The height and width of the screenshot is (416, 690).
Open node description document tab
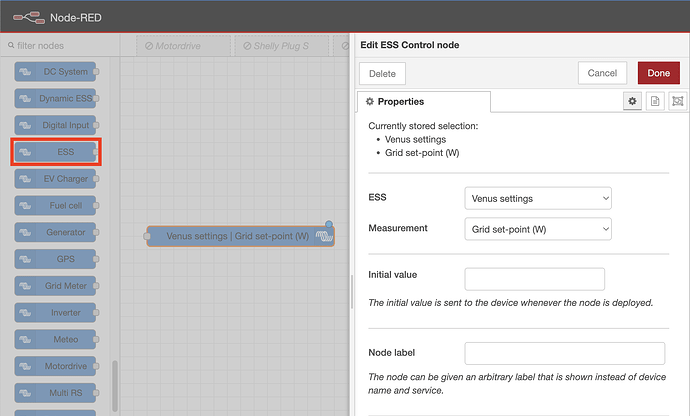click(x=655, y=102)
